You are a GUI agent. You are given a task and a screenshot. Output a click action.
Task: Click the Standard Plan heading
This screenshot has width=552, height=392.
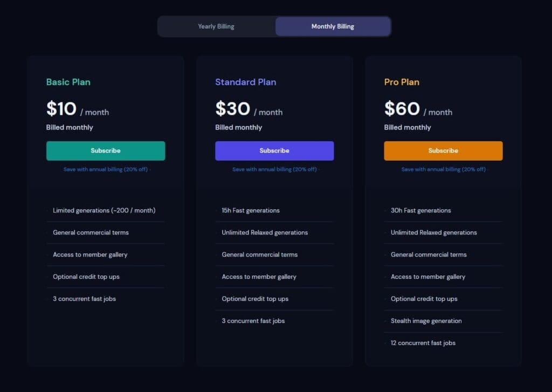pyautogui.click(x=246, y=82)
